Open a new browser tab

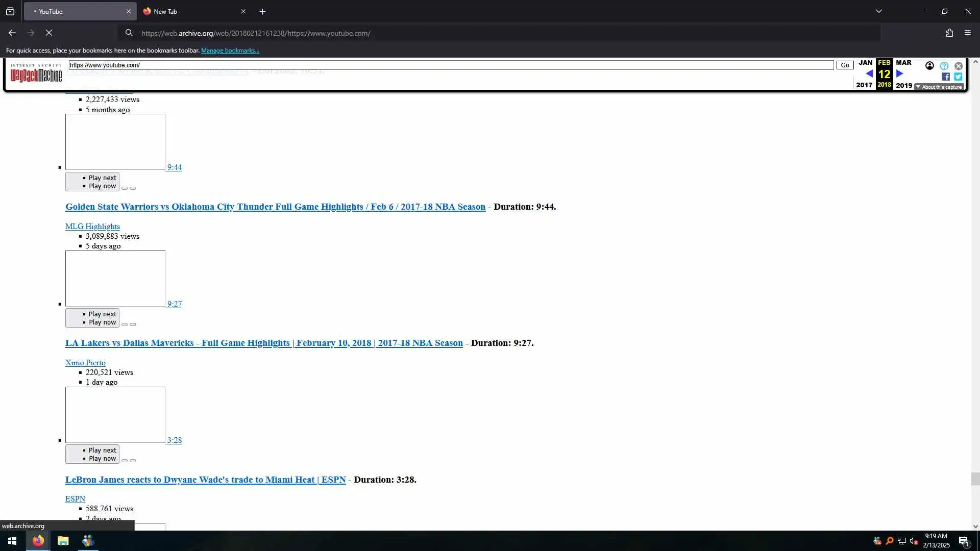(262, 11)
